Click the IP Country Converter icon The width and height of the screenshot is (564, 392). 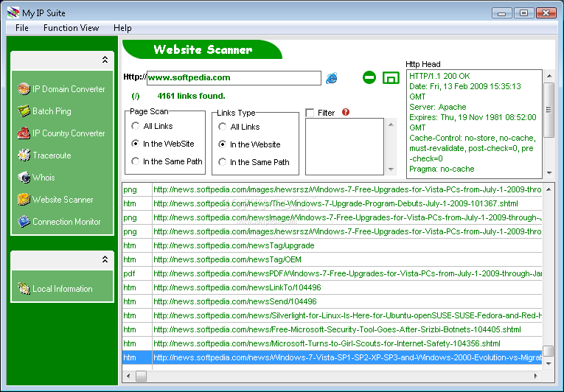point(24,133)
